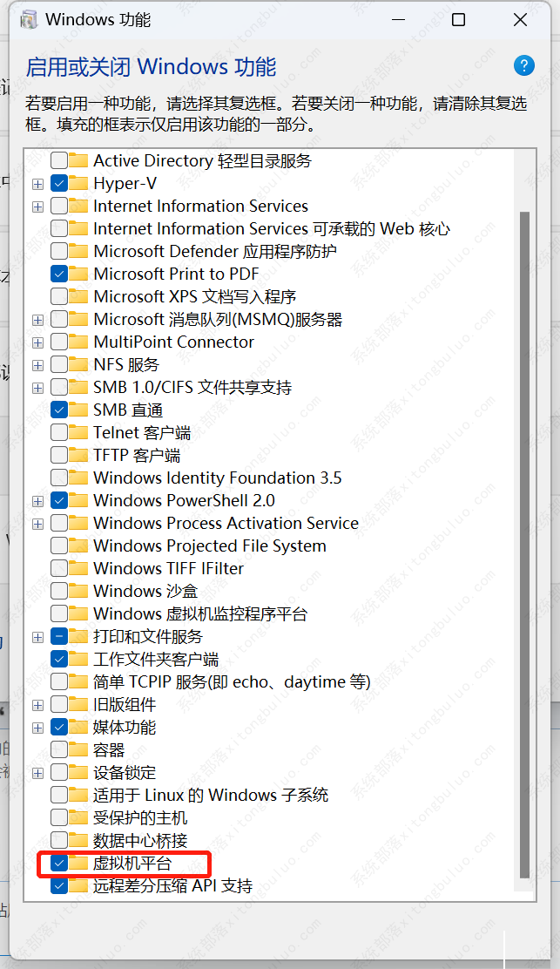Click the Hyper-V folder icon
The image size is (560, 969).
pyautogui.click(x=79, y=184)
